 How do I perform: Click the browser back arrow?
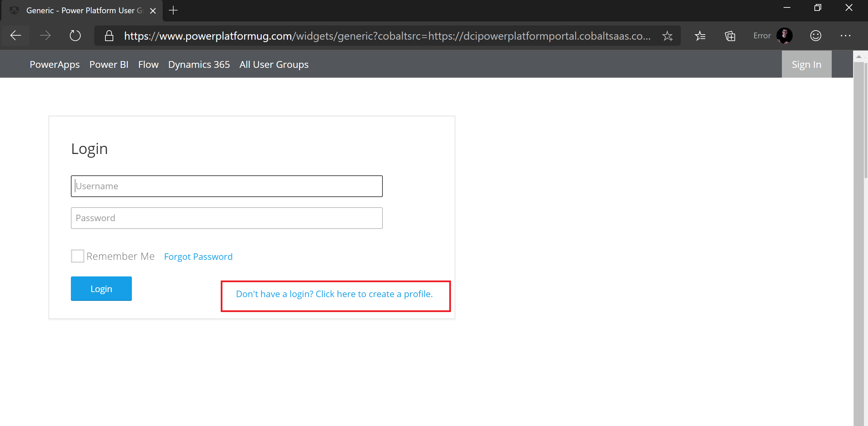tap(16, 36)
